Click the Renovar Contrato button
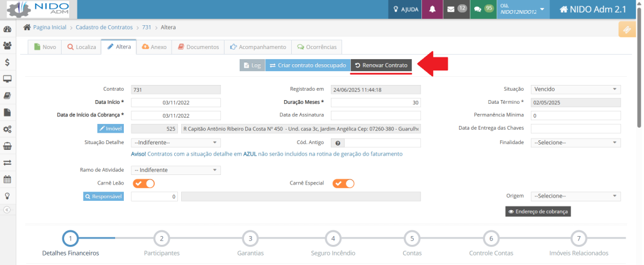 pos(381,65)
